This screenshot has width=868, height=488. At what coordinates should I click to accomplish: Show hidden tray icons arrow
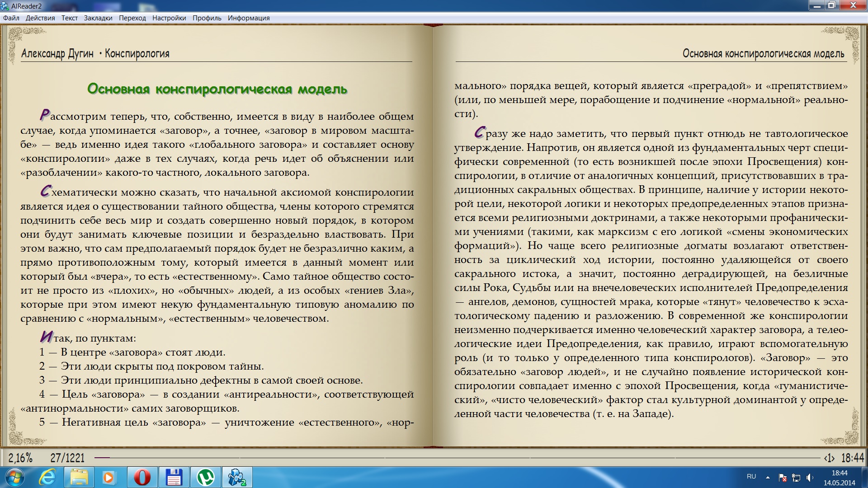768,477
